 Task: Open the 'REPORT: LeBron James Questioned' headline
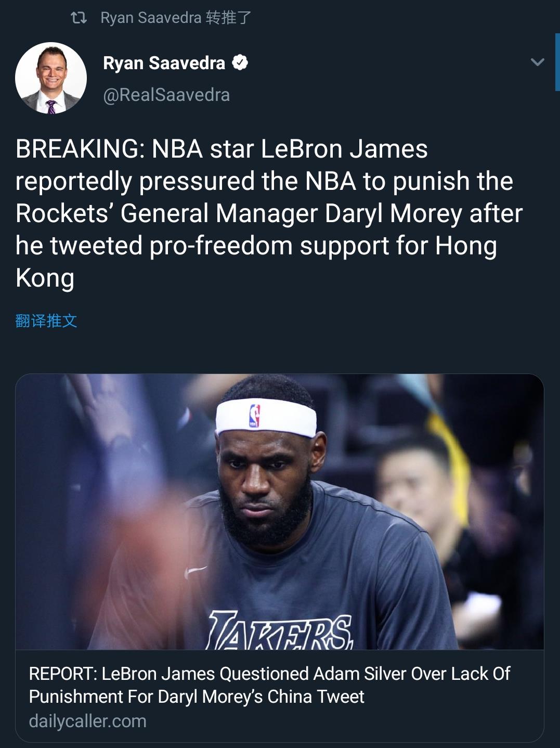[269, 685]
